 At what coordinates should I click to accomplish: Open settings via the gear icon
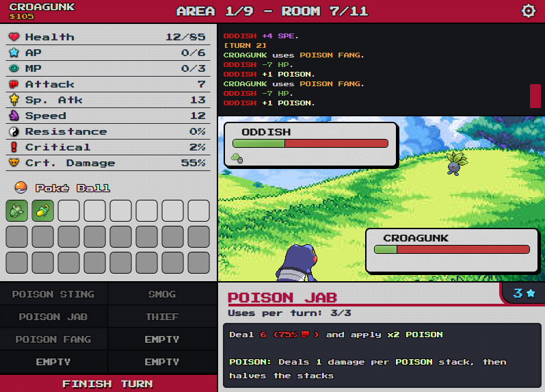coord(529,11)
